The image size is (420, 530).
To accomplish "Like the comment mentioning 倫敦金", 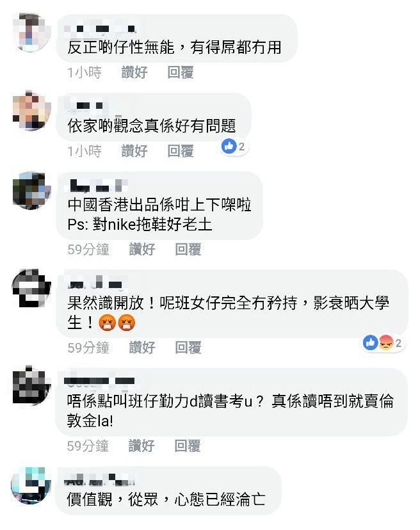I will coord(141,446).
